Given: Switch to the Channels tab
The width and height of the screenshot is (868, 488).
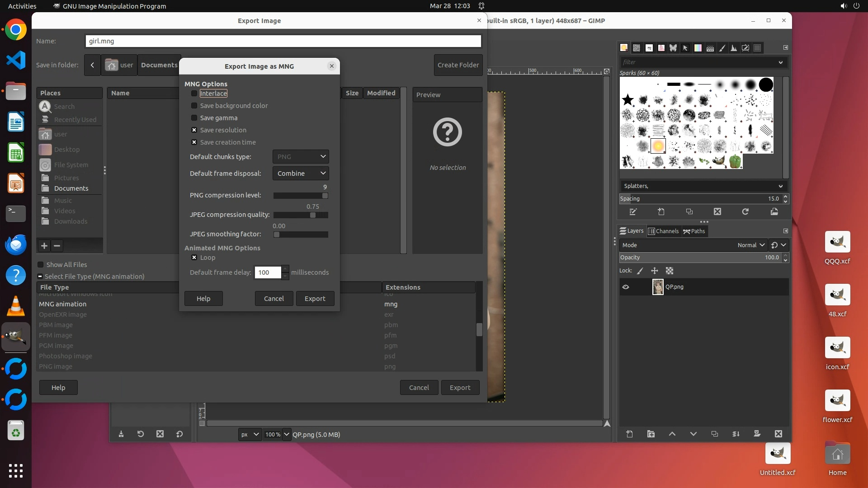Looking at the screenshot, I should [663, 231].
